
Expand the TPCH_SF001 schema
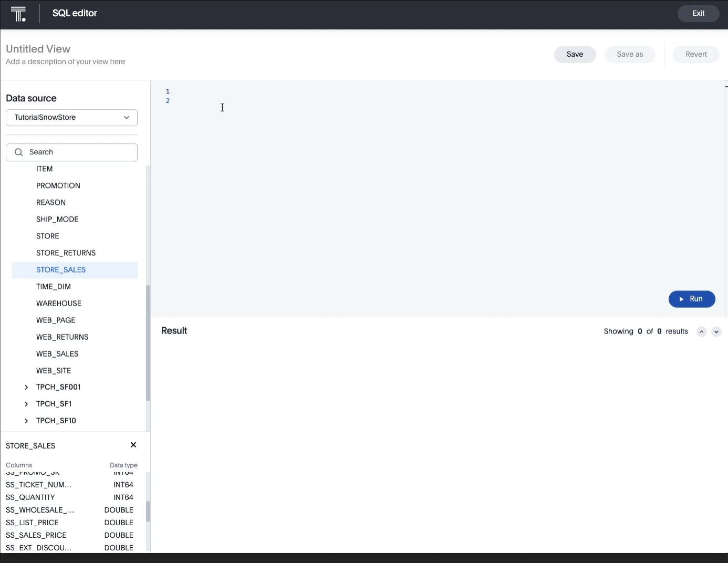tap(26, 387)
